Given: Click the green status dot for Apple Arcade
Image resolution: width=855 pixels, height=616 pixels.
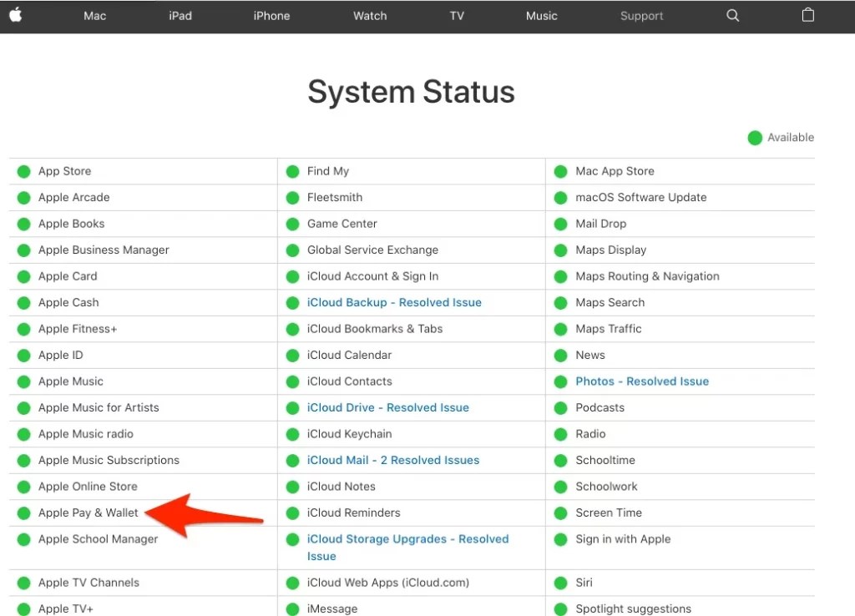Looking at the screenshot, I should click(23, 198).
